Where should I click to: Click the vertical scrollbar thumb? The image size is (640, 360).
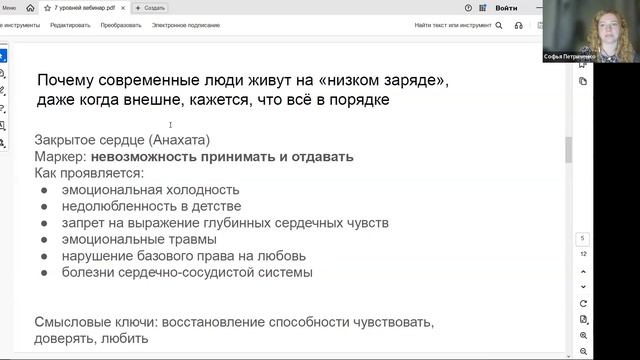pyautogui.click(x=569, y=150)
